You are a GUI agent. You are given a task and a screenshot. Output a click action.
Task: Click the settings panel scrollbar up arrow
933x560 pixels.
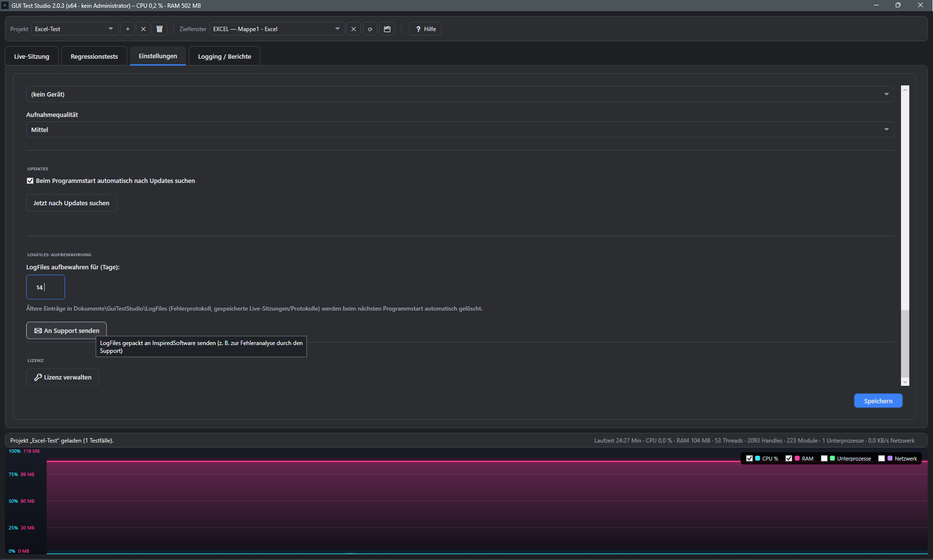point(905,90)
